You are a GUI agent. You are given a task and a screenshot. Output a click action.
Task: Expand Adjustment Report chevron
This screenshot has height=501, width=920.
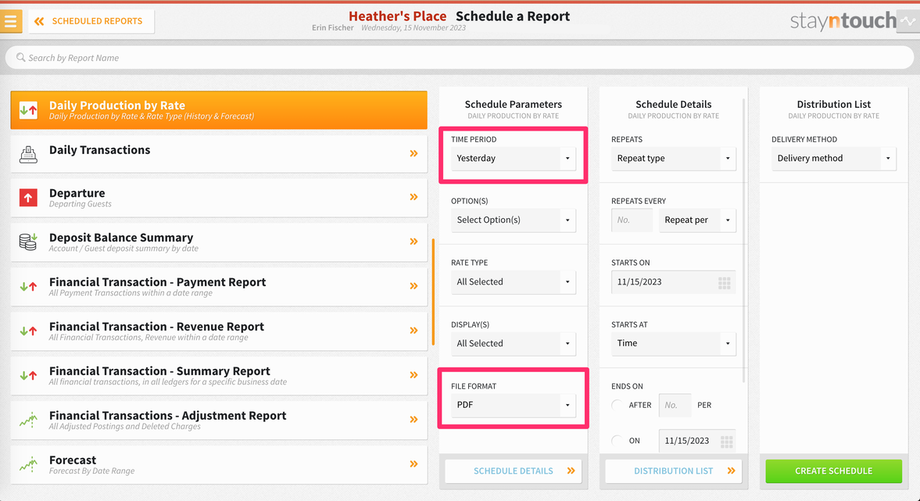pos(414,419)
